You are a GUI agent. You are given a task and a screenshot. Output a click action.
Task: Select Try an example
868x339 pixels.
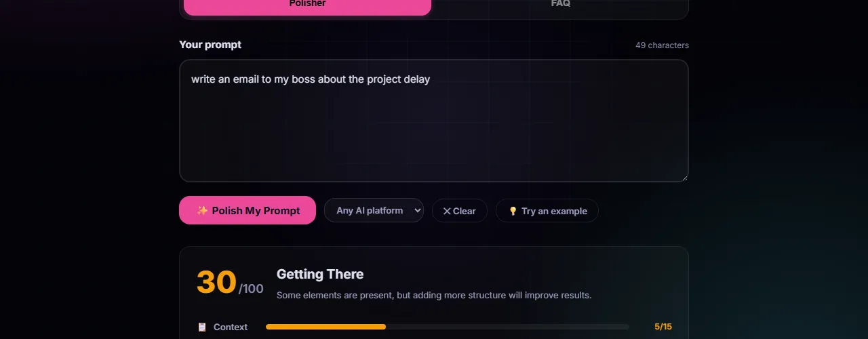pyautogui.click(x=554, y=211)
